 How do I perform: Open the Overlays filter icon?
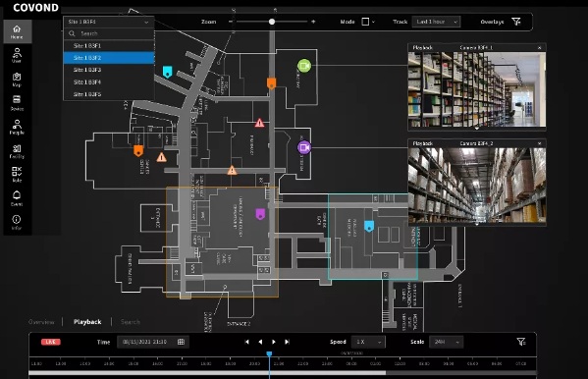coord(516,22)
